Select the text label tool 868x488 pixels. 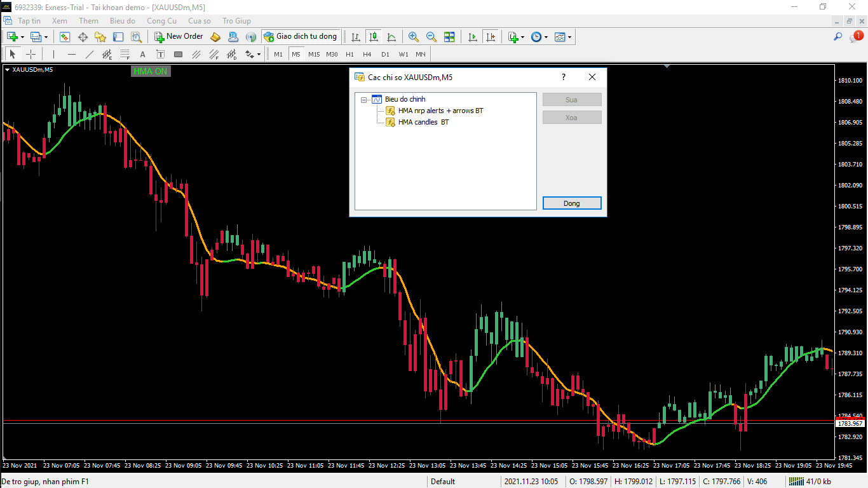tap(161, 54)
